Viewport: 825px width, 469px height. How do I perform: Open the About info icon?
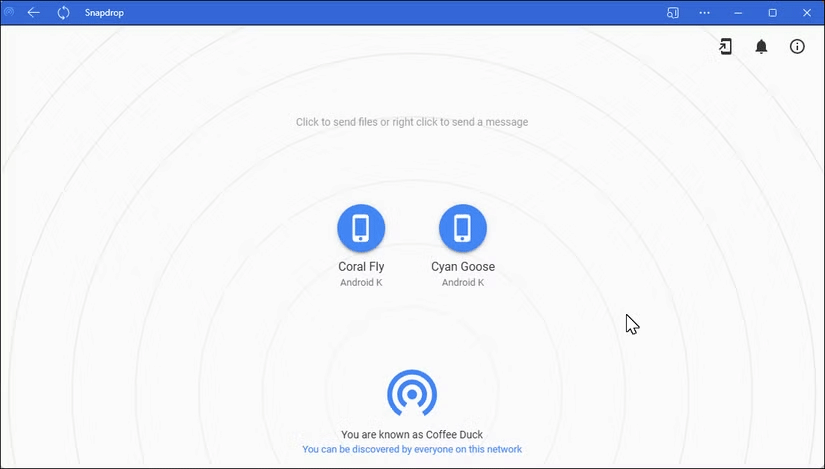797,47
